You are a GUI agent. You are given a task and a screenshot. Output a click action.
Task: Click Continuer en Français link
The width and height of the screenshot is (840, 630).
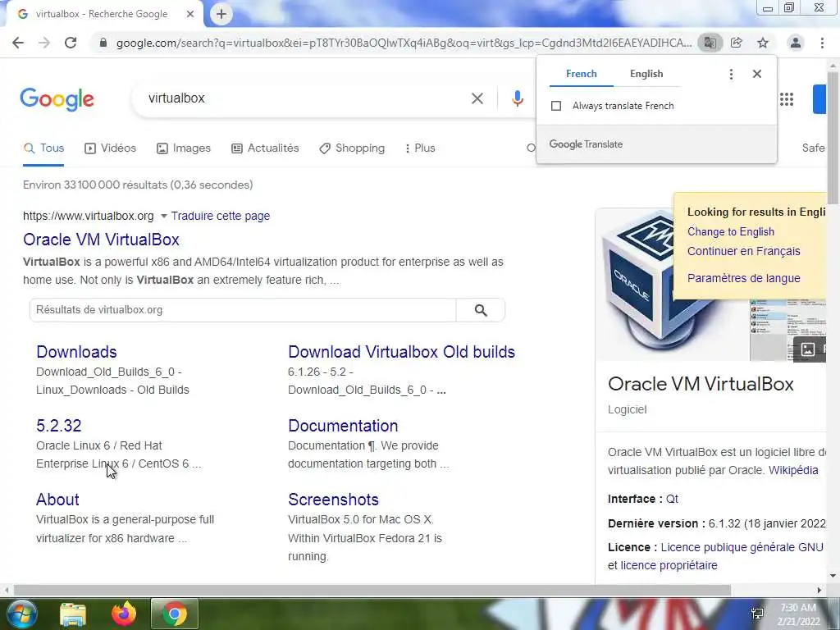(743, 251)
